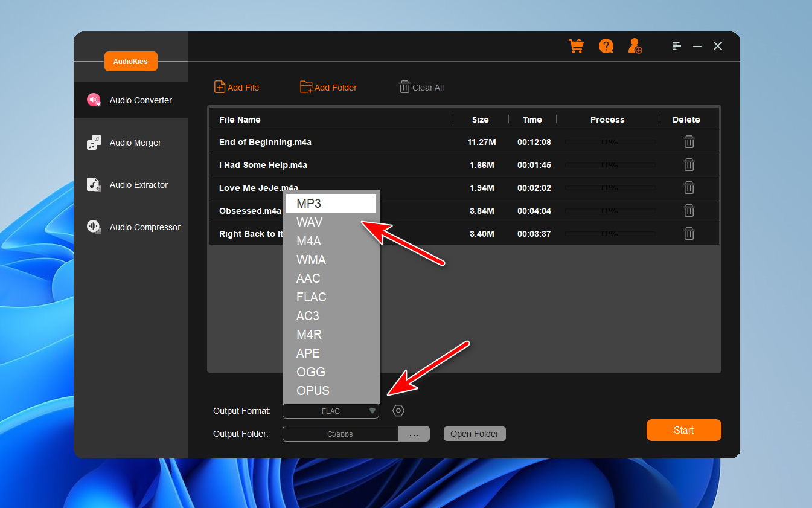812x508 pixels.
Task: Delete I Had Some Help.m4a file
Action: [x=689, y=165]
